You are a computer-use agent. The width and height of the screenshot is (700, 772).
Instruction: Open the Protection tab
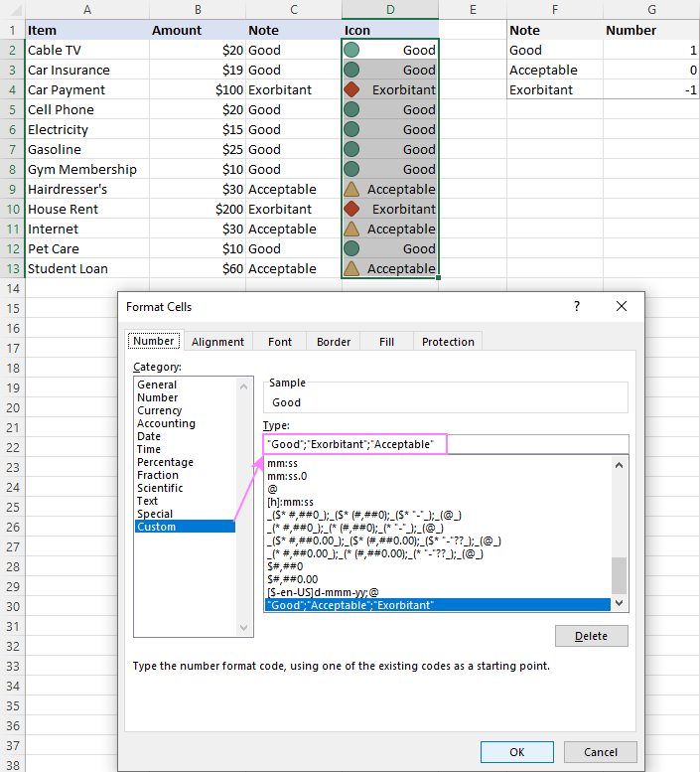pos(448,342)
